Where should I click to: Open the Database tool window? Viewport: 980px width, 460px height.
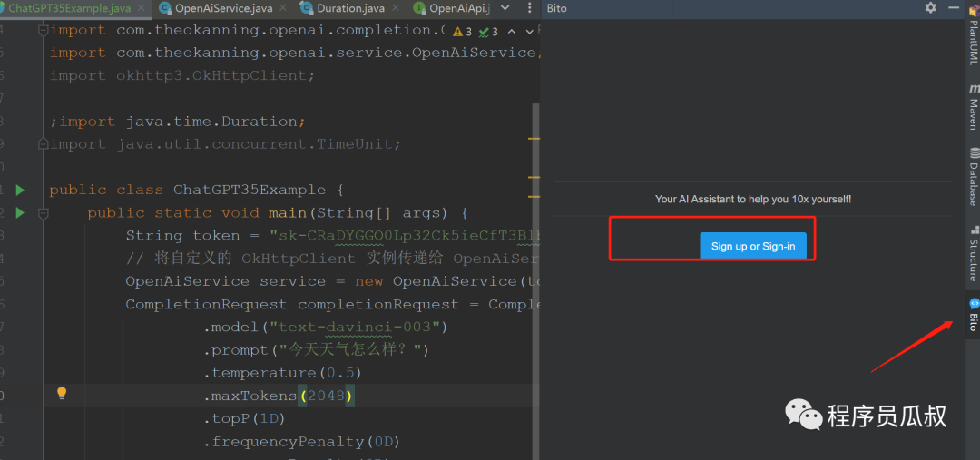(x=973, y=176)
